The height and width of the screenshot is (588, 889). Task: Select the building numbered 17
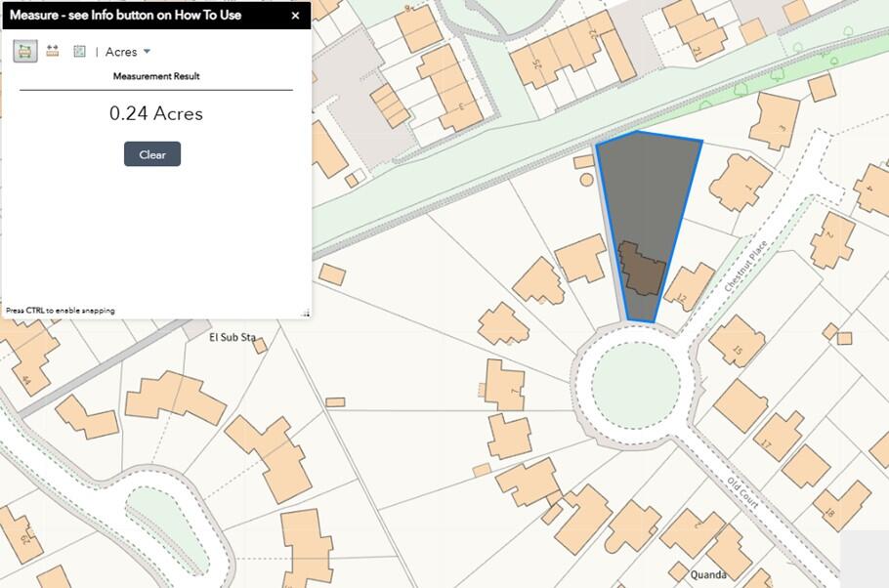tap(780, 437)
